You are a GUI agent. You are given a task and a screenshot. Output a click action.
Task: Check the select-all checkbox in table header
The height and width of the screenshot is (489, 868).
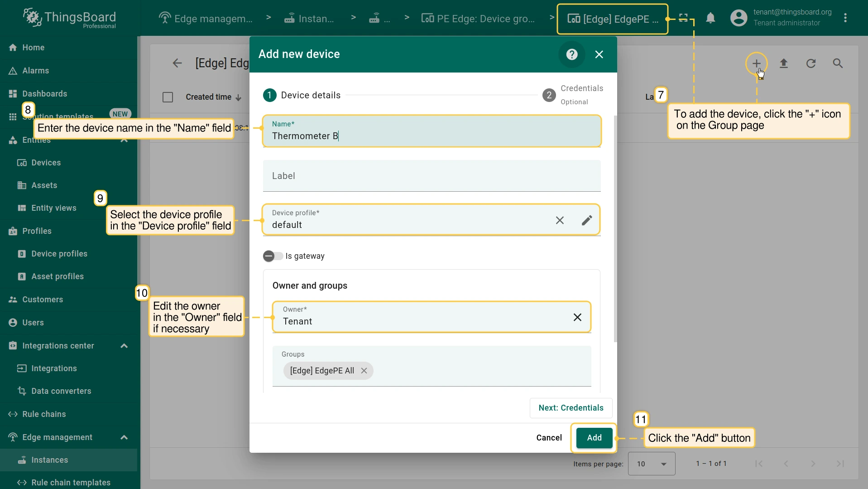(x=168, y=97)
